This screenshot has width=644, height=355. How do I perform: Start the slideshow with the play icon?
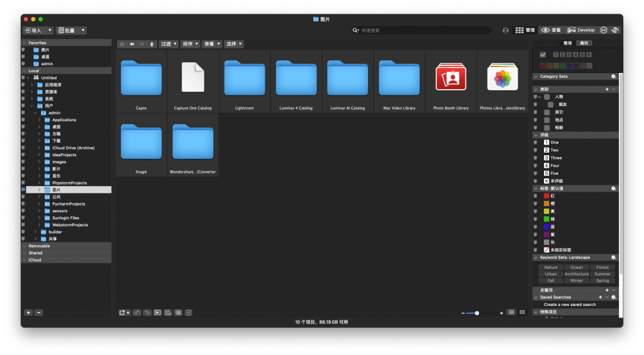tap(157, 313)
